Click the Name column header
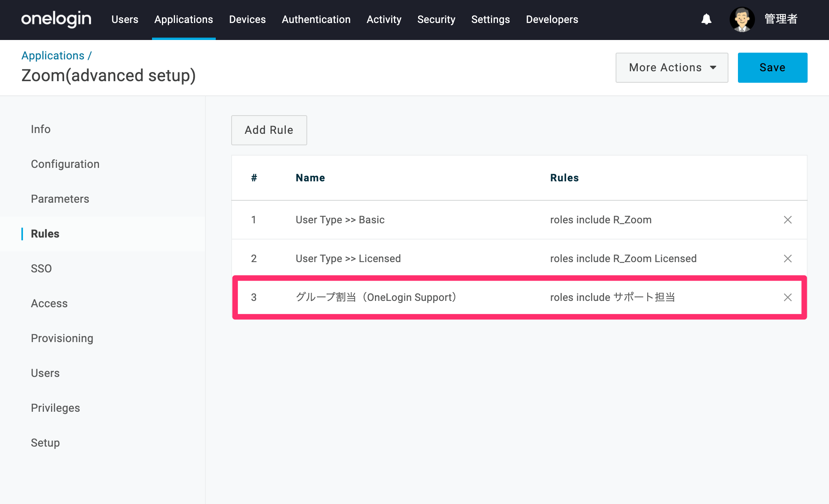Viewport: 829px width, 504px height. pyautogui.click(x=310, y=178)
